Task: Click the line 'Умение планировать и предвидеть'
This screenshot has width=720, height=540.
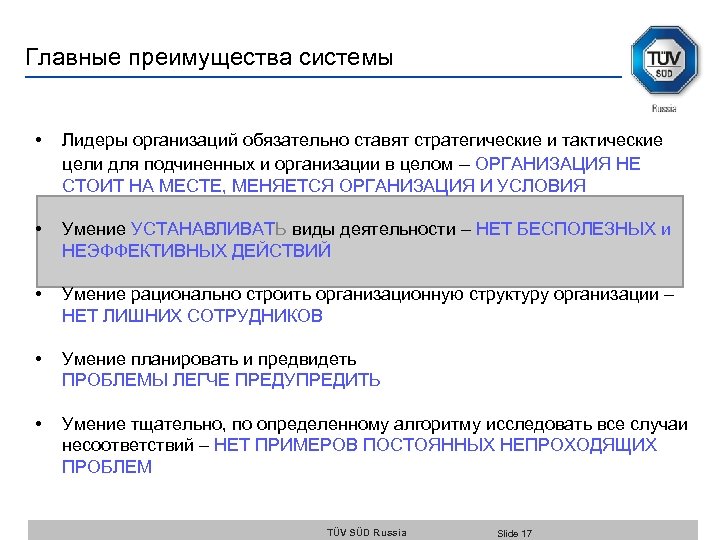Action: tap(209, 359)
